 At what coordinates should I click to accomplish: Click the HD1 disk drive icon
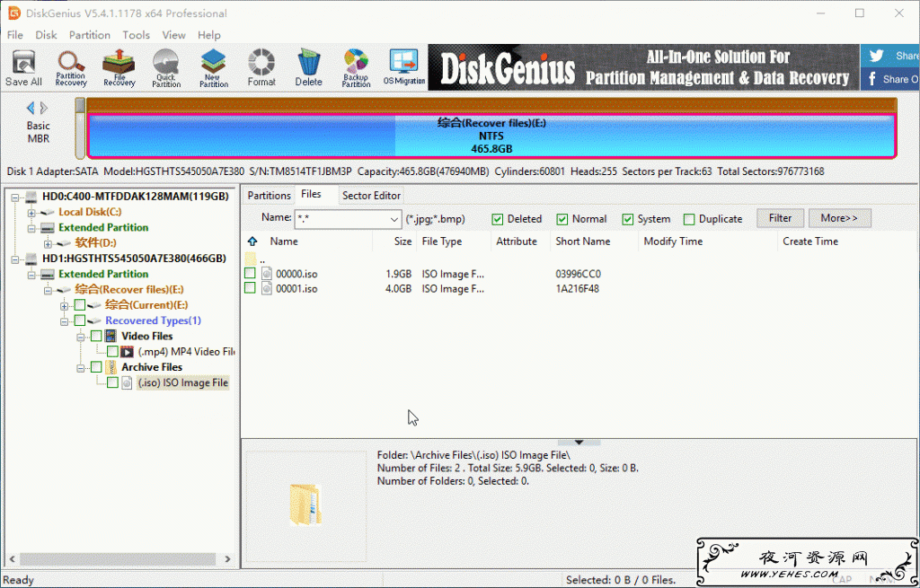(x=31, y=259)
